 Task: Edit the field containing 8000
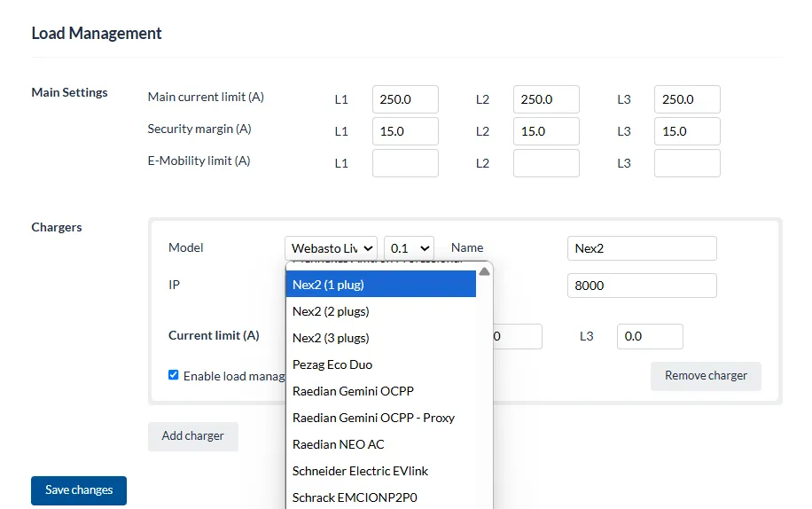(x=642, y=286)
